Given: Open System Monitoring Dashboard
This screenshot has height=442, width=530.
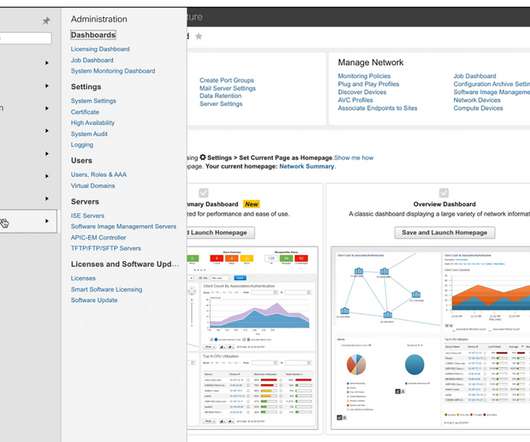Looking at the screenshot, I should [x=113, y=71].
